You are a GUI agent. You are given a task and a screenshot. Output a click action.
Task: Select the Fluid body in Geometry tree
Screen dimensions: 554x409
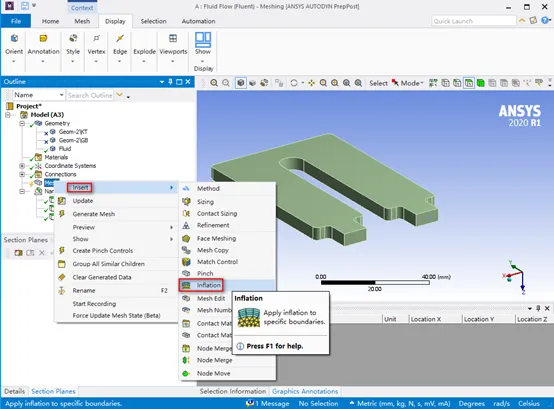click(x=65, y=149)
